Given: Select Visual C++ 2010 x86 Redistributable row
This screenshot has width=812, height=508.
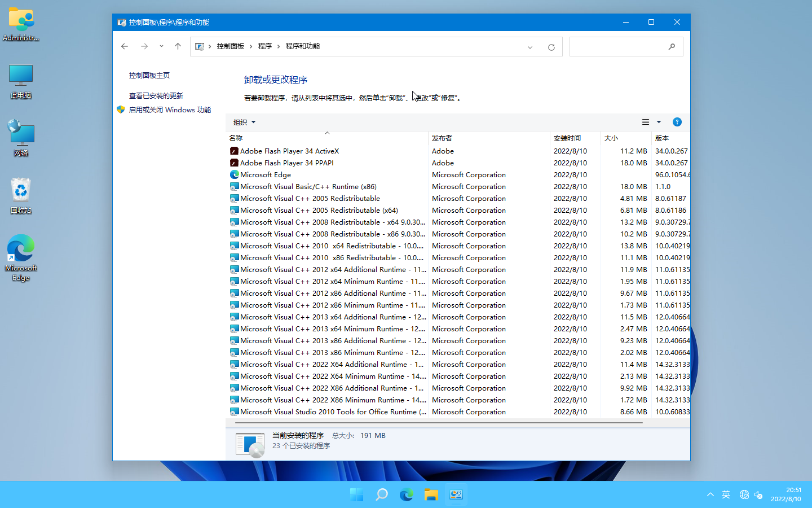Looking at the screenshot, I should (458, 258).
